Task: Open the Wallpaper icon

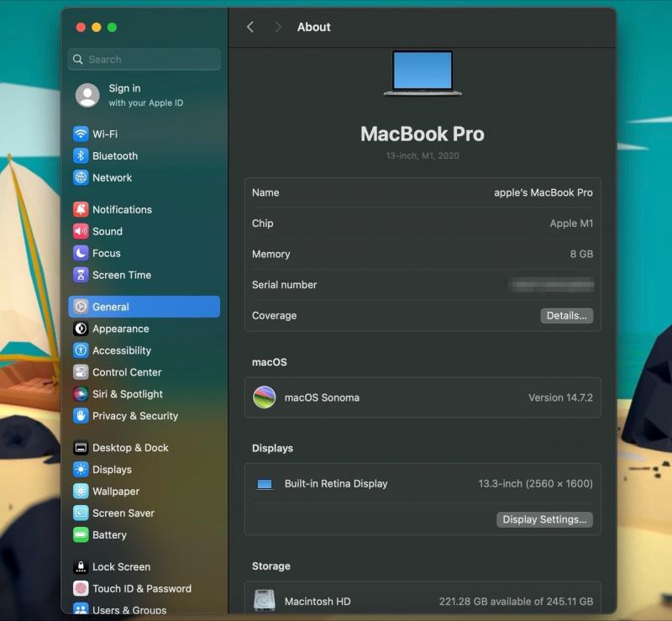Action: coord(81,492)
